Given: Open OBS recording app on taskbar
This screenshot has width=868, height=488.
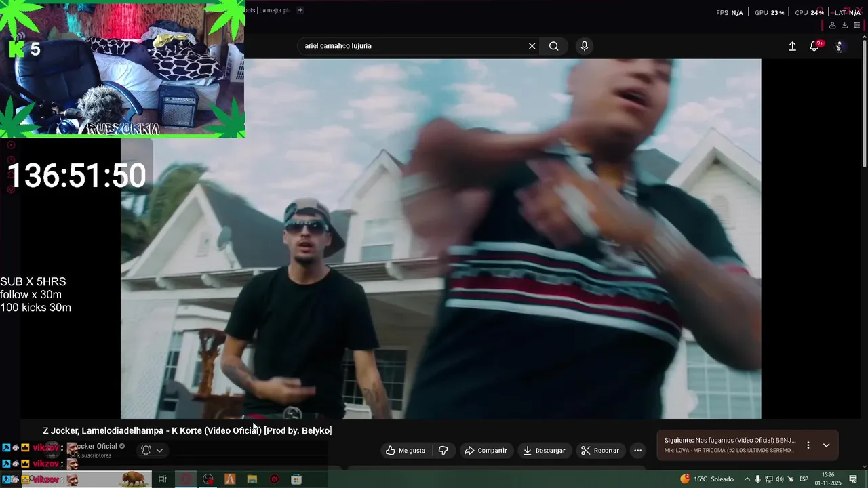Looking at the screenshot, I should pos(208,479).
